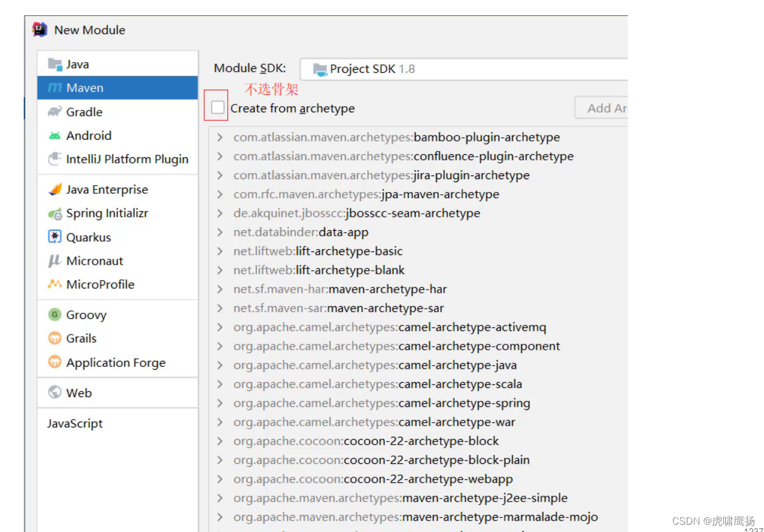Select Maven in the module list
Image resolution: width=764 pixels, height=532 pixels.
pos(118,88)
